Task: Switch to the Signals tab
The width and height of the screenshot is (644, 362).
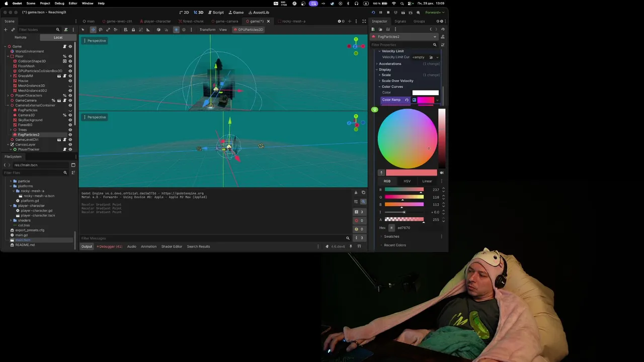Action: click(400, 21)
